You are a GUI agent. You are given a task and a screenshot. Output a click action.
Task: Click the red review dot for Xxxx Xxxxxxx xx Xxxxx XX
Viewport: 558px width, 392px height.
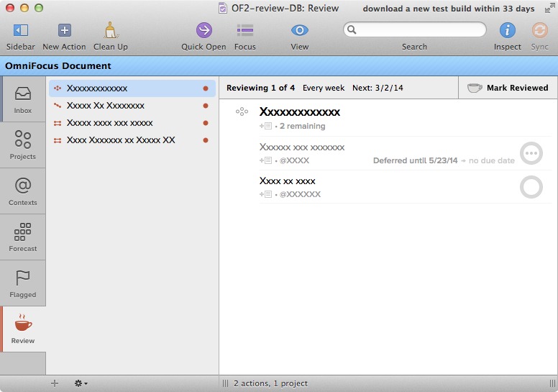pyautogui.click(x=206, y=140)
